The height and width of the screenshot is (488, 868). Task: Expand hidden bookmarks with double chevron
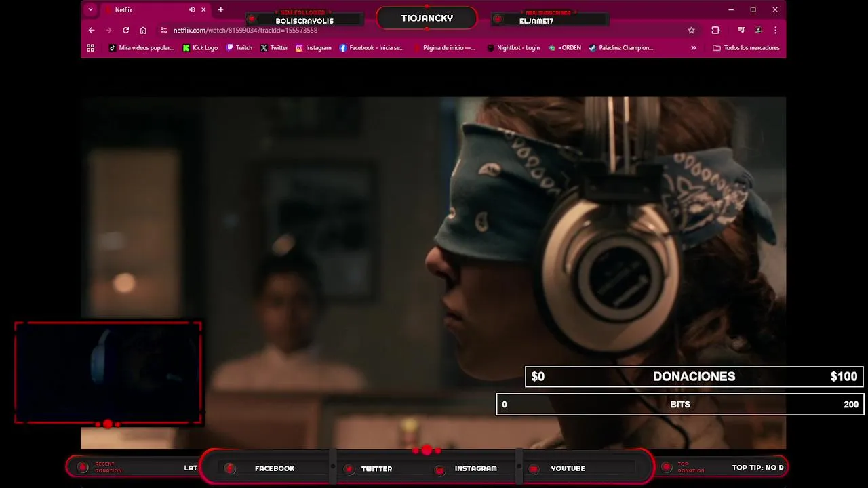[693, 47]
